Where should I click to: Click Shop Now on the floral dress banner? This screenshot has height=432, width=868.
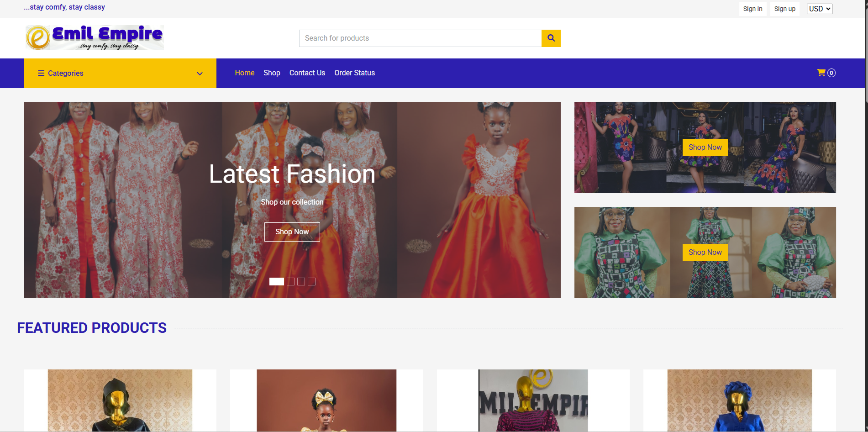[705, 147]
